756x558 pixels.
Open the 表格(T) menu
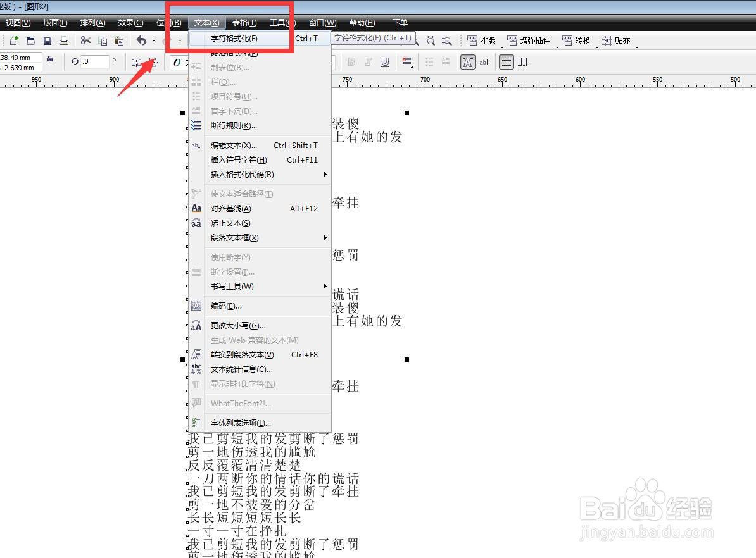tap(244, 23)
